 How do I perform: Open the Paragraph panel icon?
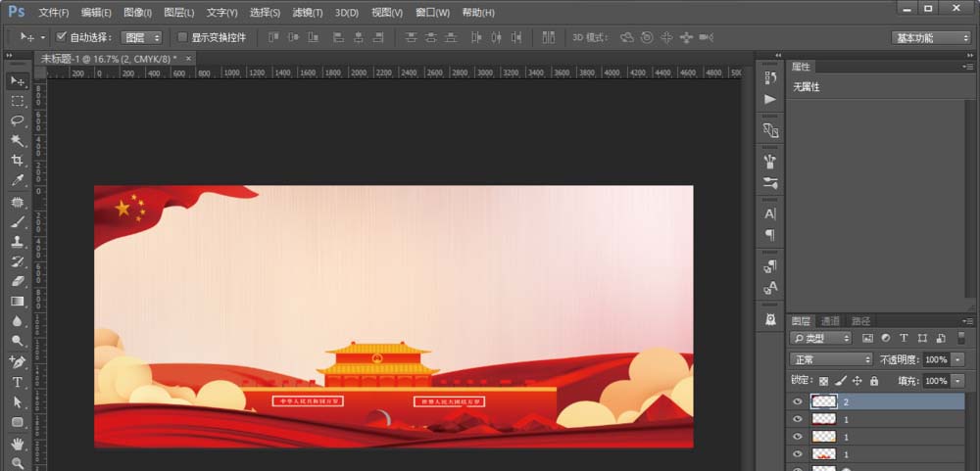[770, 235]
